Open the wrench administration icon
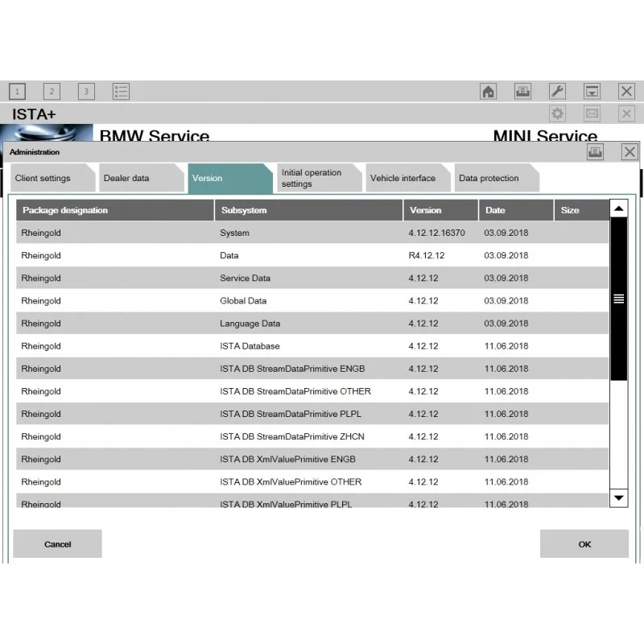The width and height of the screenshot is (644, 644). [x=557, y=91]
